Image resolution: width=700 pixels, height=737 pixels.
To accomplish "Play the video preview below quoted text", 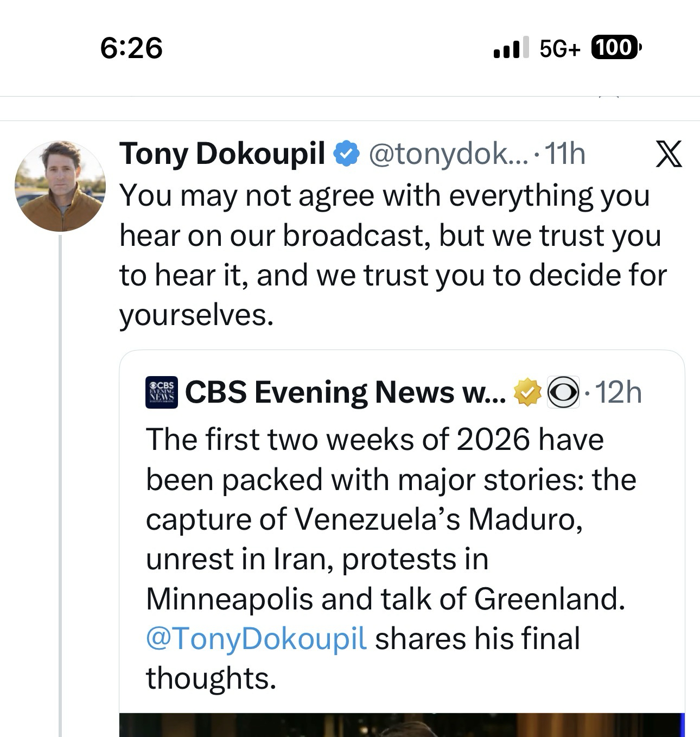I will pyautogui.click(x=402, y=726).
